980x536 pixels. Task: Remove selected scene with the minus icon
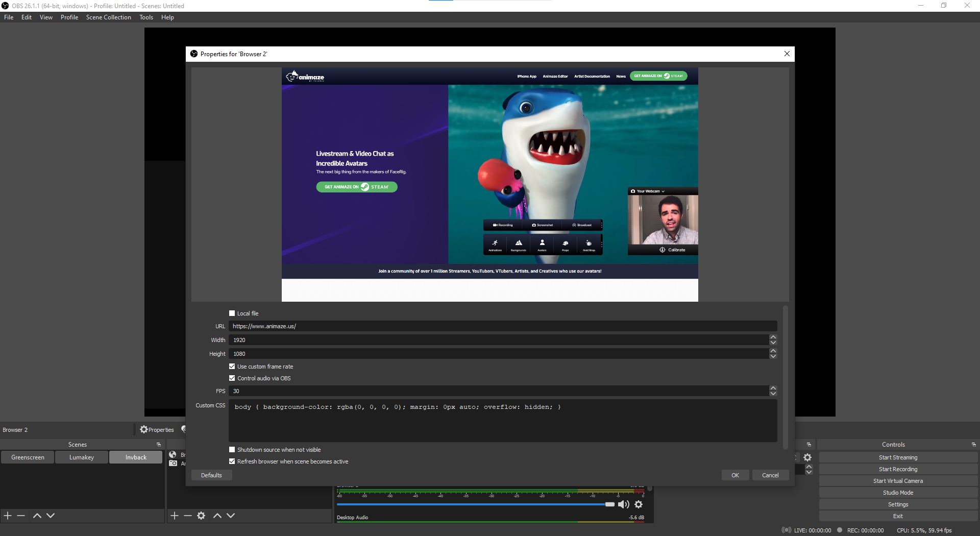[21, 516]
